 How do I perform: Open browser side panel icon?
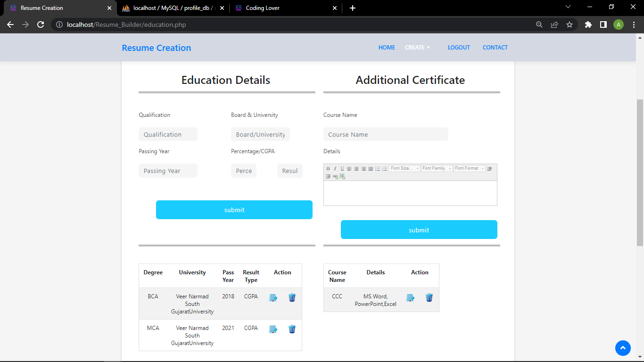coord(603,25)
